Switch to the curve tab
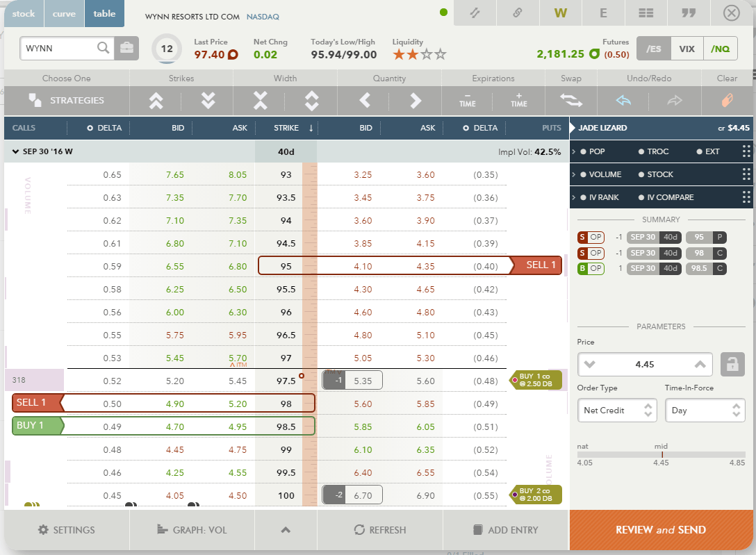 coord(64,13)
